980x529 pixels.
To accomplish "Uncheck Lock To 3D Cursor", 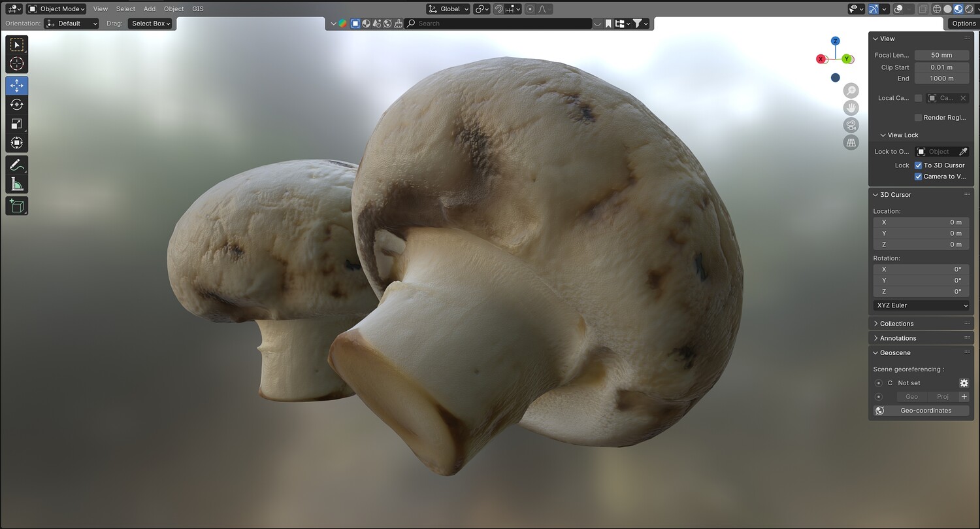I will click(918, 165).
